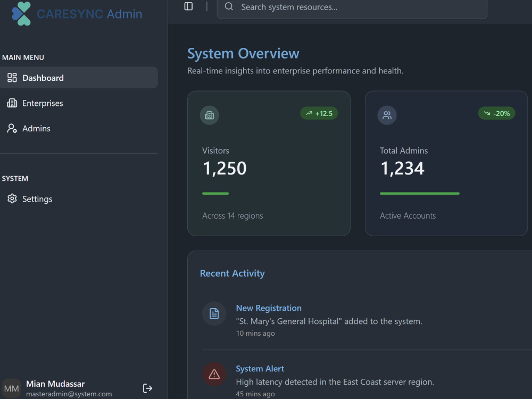Focus the Search system resources field
Image resolution: width=532 pixels, height=399 pixels.
pyautogui.click(x=352, y=7)
